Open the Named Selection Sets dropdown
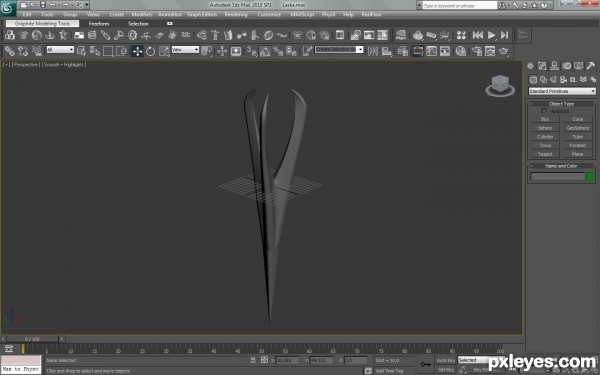The image size is (600, 375). (339, 50)
